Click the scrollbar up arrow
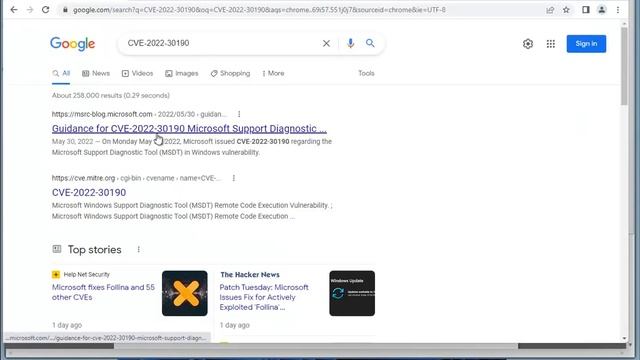Viewport: 640px width, 360px height. 624,24
